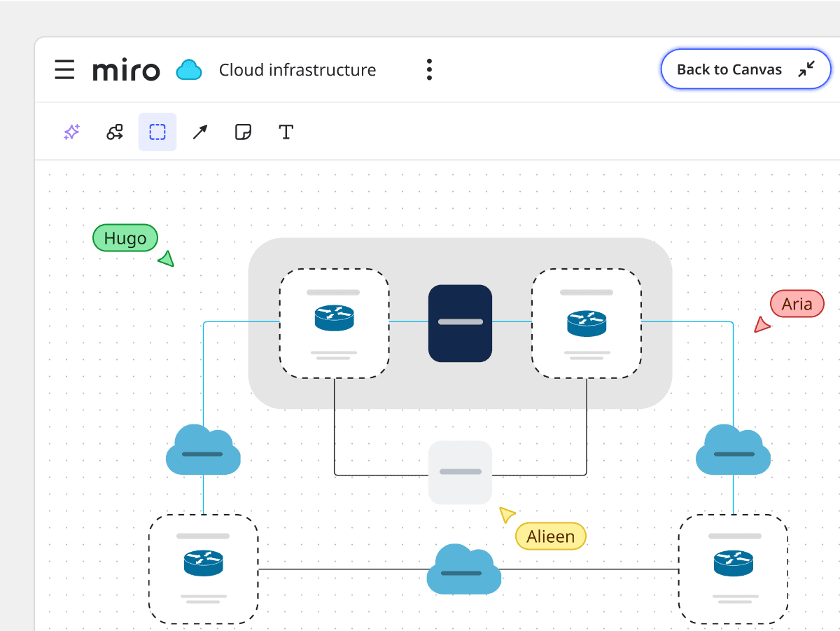The width and height of the screenshot is (840, 631).
Task: Select the Text tool
Action: coord(286,132)
